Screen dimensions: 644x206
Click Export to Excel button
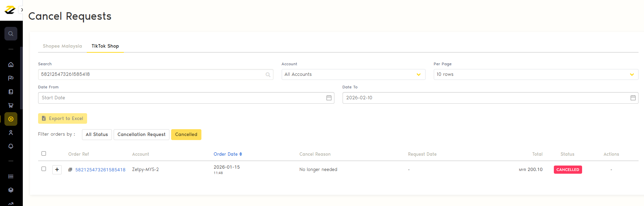[63, 118]
